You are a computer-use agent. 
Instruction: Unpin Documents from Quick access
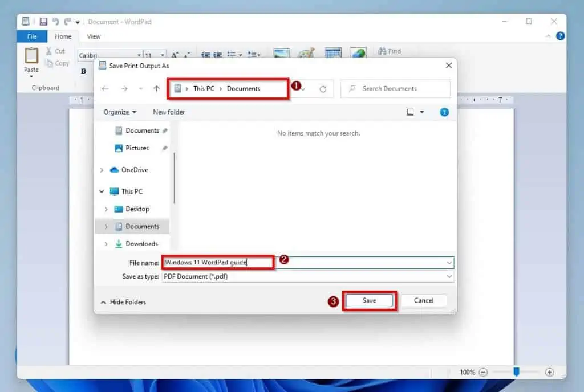[165, 130]
